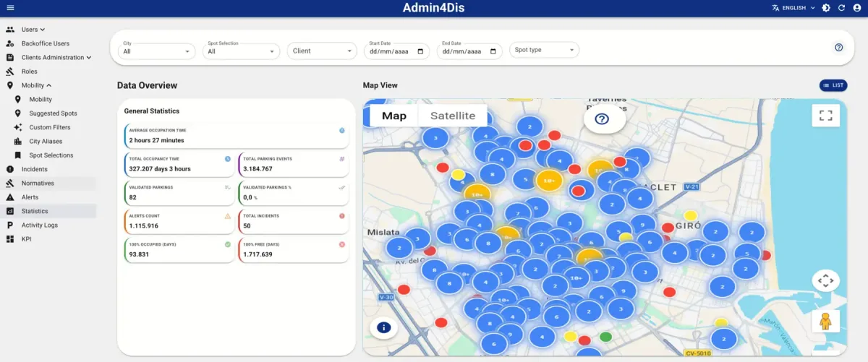Expand the Users sidebar menu
Image resolution: width=868 pixels, height=362 pixels.
[33, 30]
